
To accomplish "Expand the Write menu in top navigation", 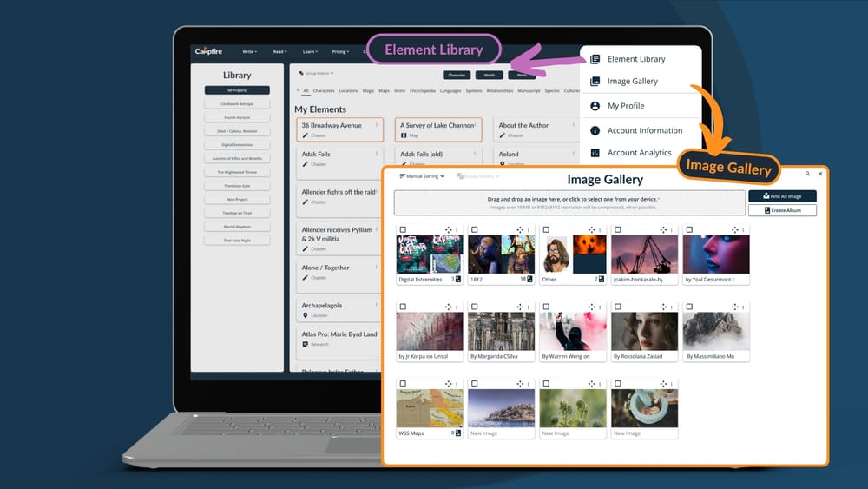I will coord(249,51).
